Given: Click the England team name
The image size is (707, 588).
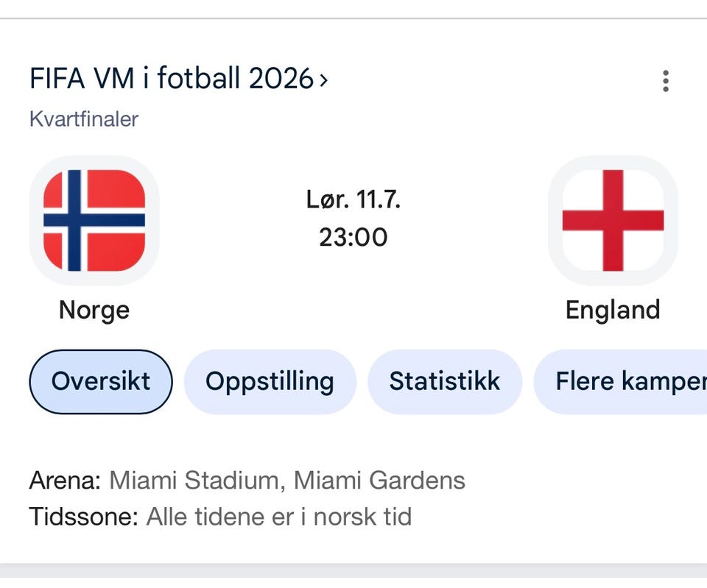Looking at the screenshot, I should pos(613,311).
